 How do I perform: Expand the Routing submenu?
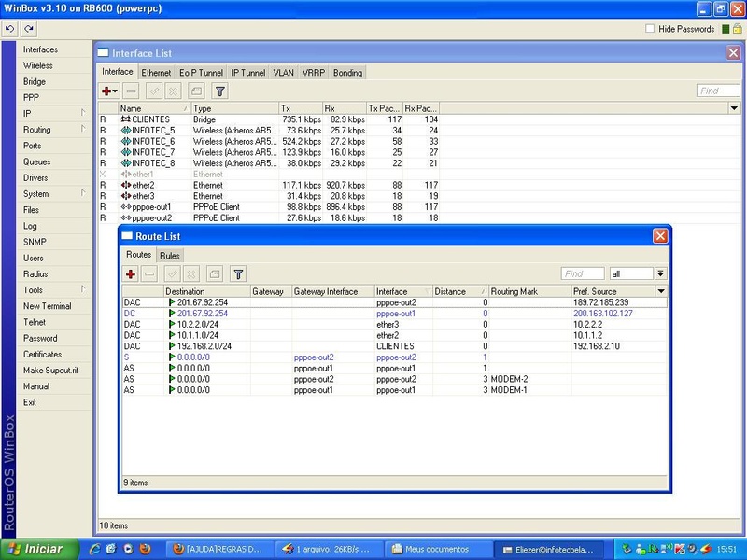55,130
